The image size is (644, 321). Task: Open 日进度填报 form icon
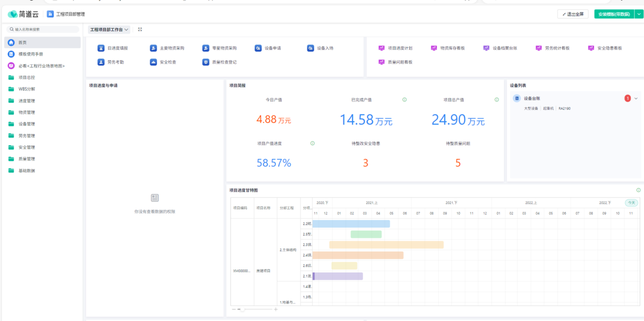101,48
